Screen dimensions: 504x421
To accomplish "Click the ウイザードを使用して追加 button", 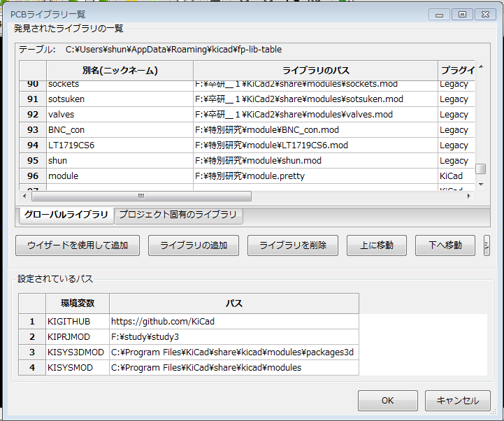I will pos(78,245).
